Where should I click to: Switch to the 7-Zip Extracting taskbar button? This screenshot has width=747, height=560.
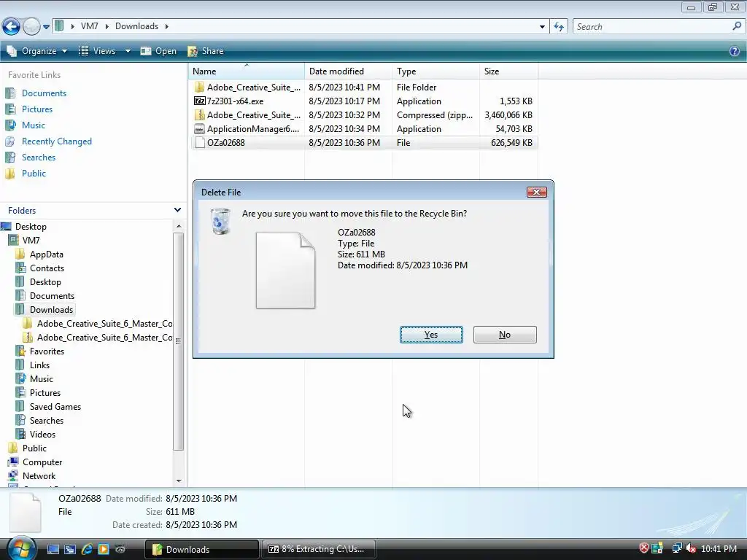click(x=320, y=549)
